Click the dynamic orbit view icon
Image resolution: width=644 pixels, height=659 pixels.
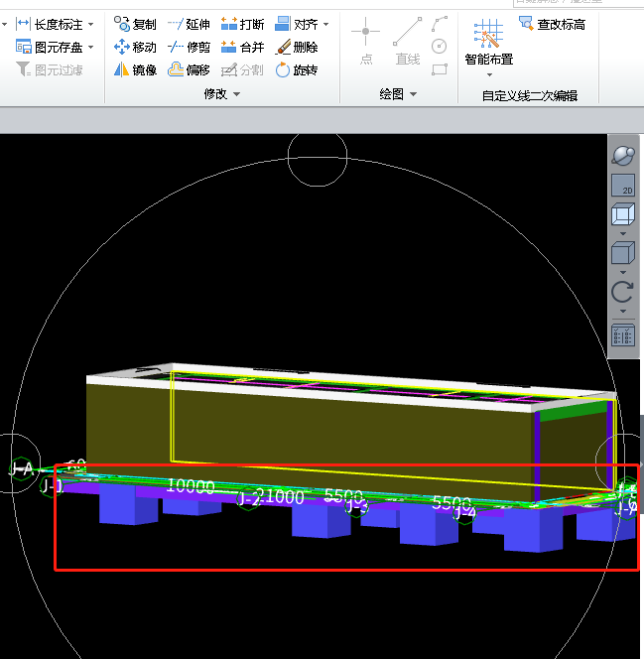(623, 156)
